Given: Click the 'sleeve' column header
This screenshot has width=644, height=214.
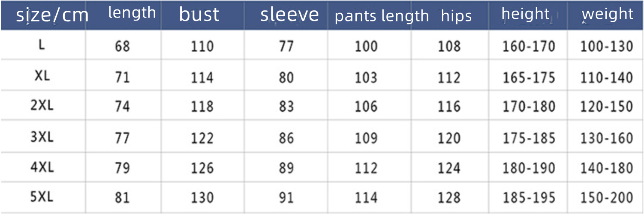Looking at the screenshot, I should tap(289, 15).
